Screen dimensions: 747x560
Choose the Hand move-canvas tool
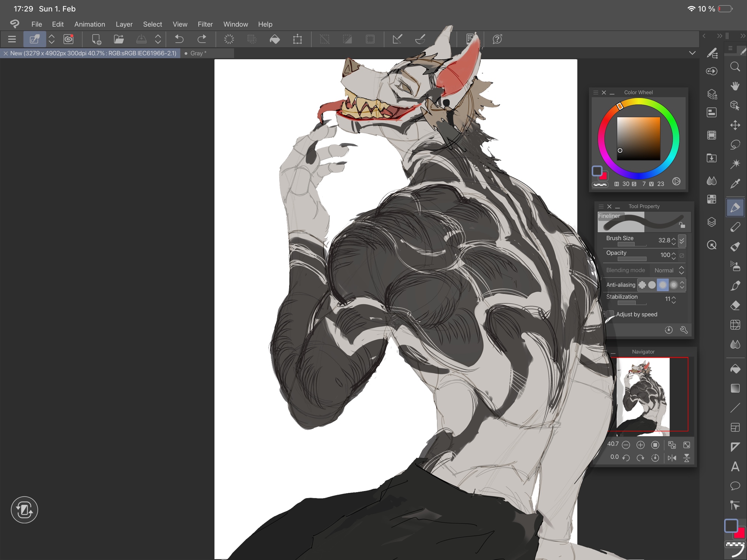[735, 86]
